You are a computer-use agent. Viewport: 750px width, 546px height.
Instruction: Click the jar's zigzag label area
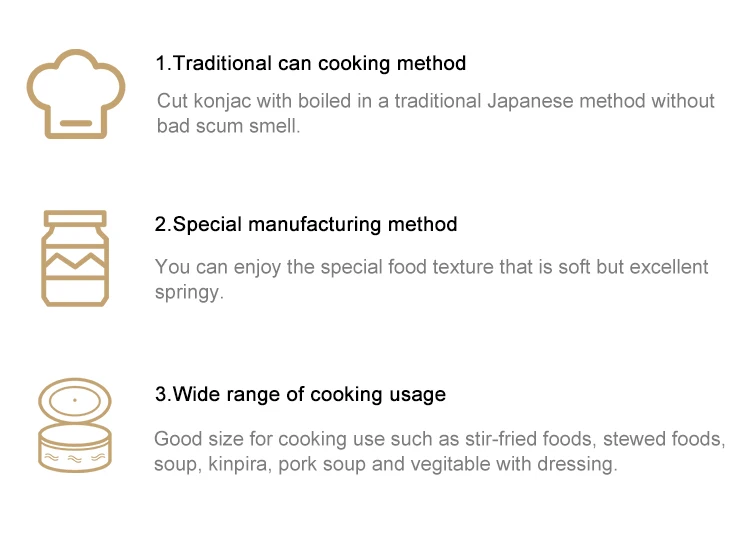(75, 267)
